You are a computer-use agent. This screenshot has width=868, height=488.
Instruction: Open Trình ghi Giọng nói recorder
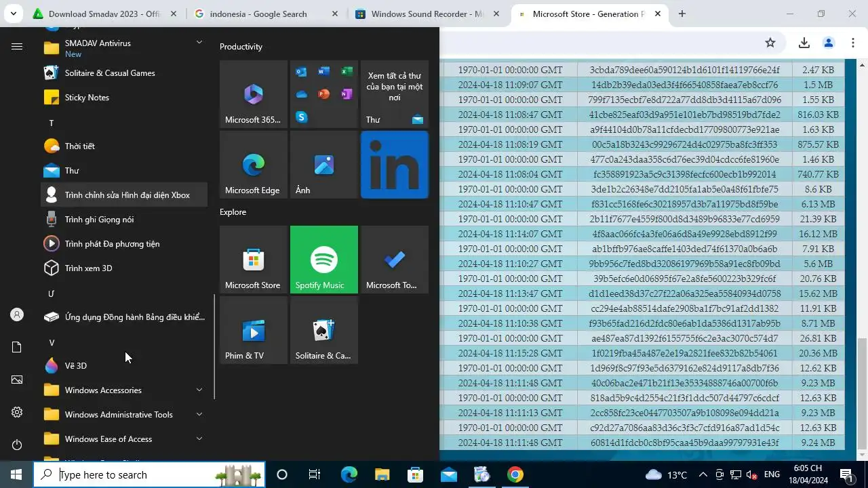pyautogui.click(x=124, y=220)
